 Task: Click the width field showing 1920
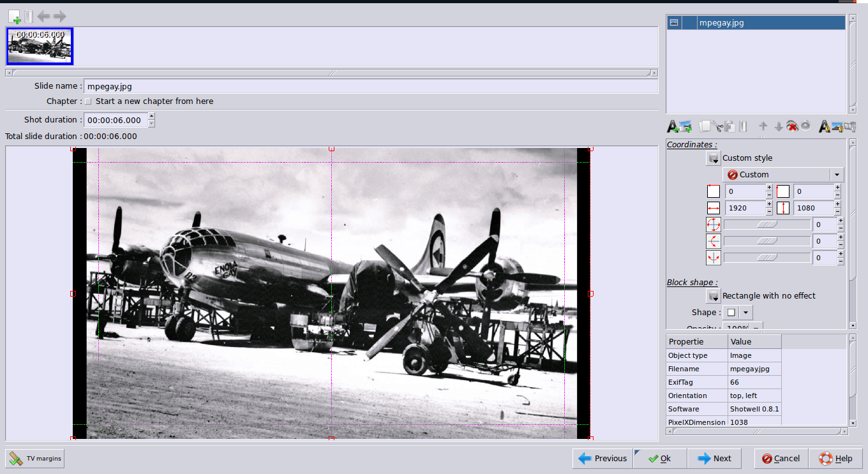(x=745, y=208)
